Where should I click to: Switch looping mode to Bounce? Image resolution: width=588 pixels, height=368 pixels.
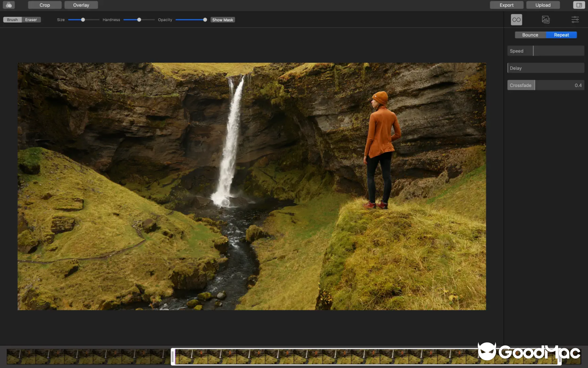coord(530,34)
